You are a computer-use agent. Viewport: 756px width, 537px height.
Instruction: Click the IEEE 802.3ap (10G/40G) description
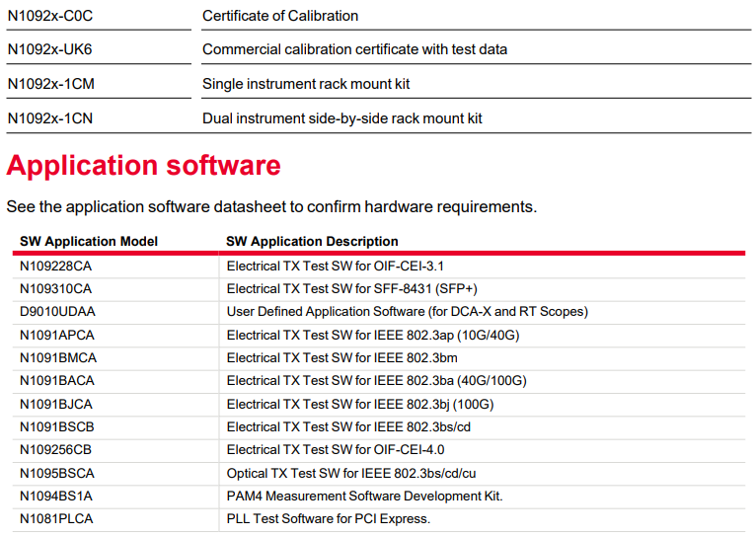(x=373, y=335)
